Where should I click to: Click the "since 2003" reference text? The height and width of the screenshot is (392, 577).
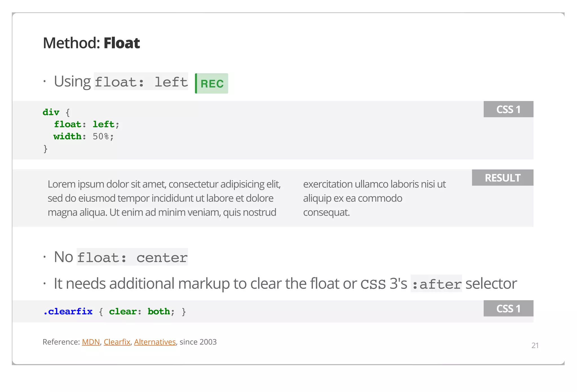tap(198, 342)
